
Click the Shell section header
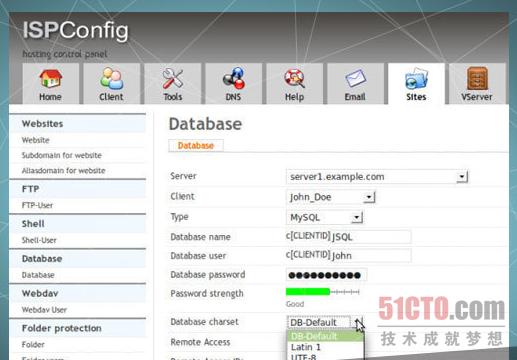pyautogui.click(x=77, y=224)
